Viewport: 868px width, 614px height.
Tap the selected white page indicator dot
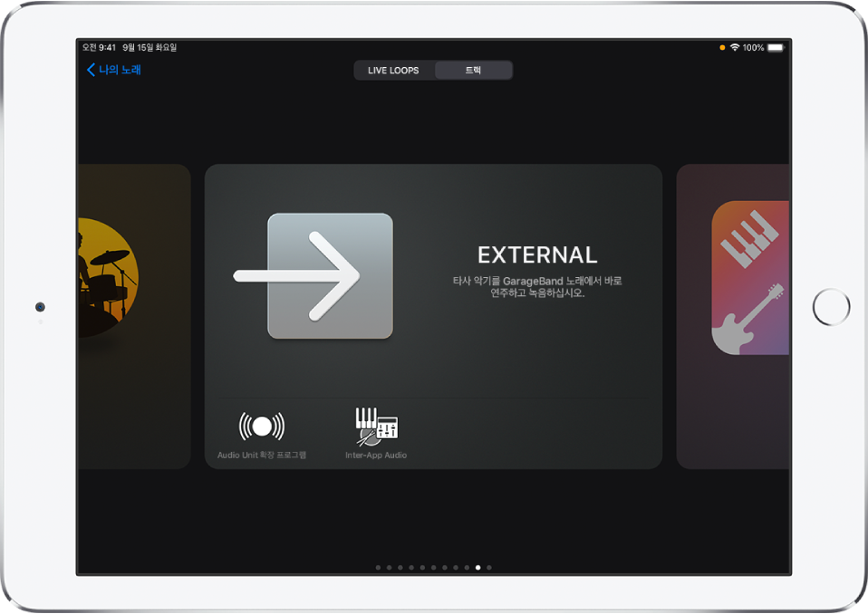[478, 568]
